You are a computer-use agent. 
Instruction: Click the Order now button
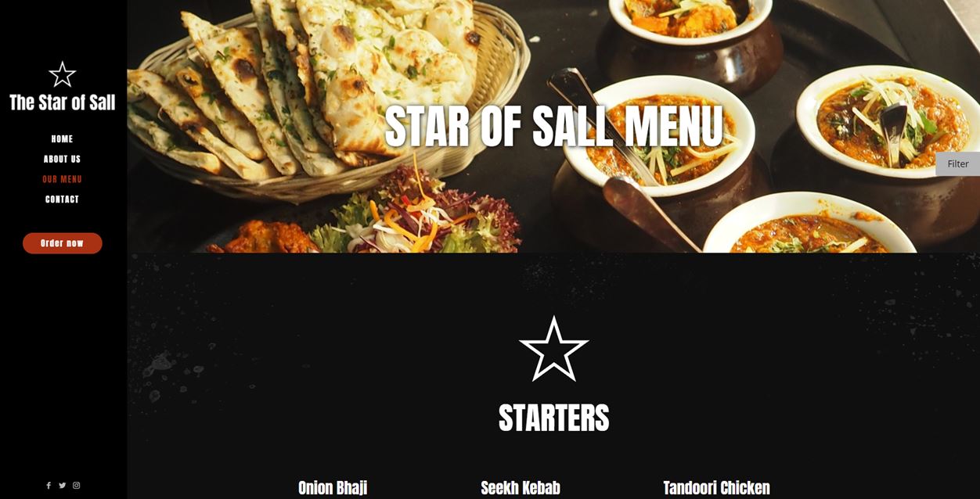click(63, 243)
